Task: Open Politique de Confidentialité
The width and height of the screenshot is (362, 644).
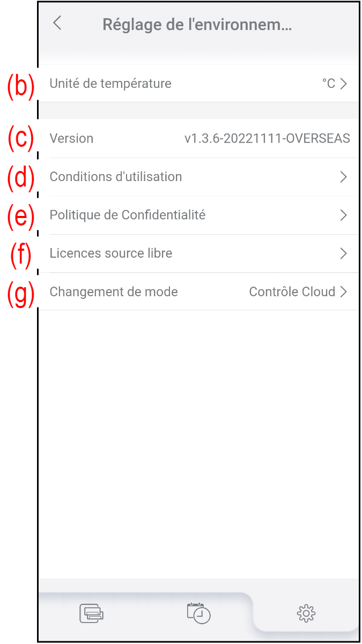Action: coord(128,215)
